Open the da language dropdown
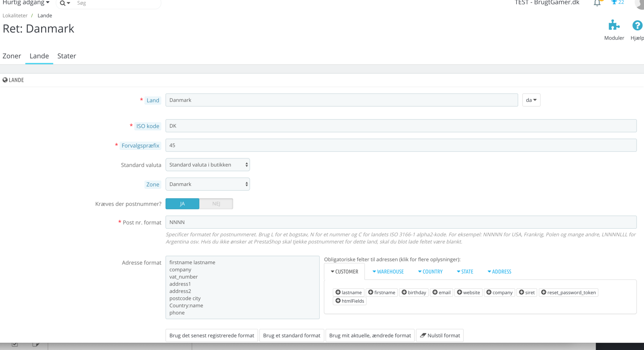644x350 pixels. click(531, 100)
